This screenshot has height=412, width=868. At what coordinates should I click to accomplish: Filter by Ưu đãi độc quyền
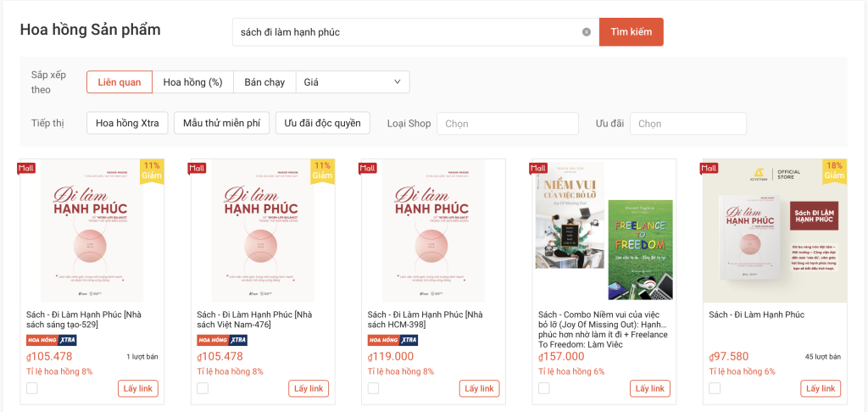point(323,123)
